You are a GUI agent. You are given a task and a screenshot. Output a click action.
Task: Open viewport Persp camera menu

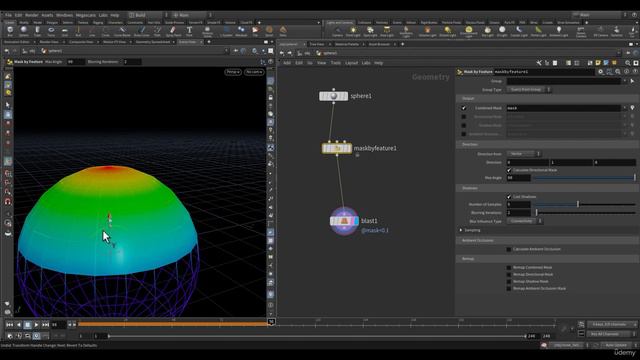pos(233,72)
